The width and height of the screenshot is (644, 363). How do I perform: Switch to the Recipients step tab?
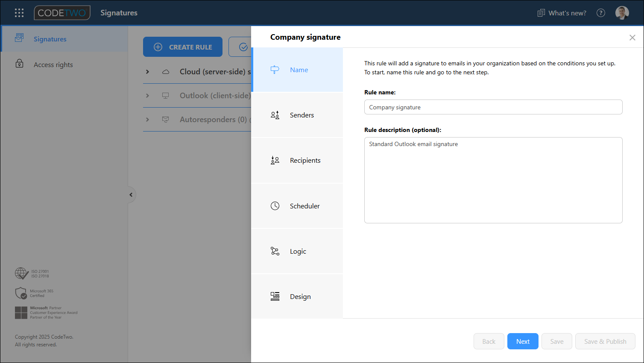point(297,160)
